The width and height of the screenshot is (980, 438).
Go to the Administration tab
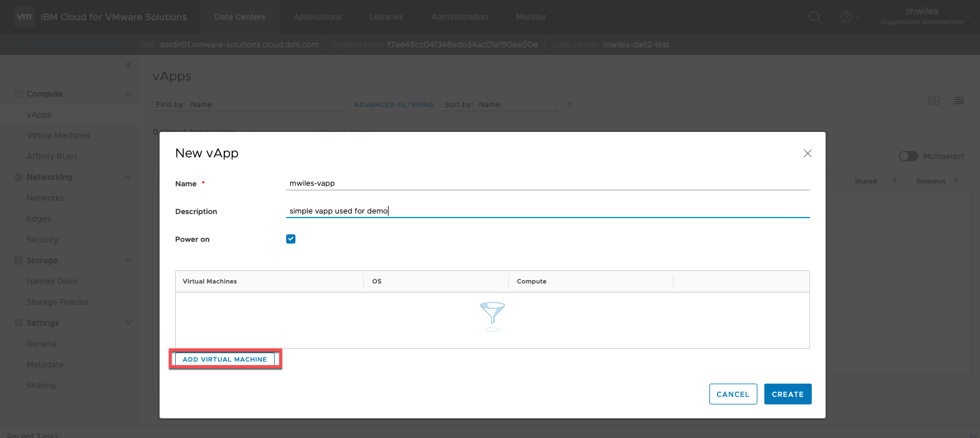pos(459,17)
